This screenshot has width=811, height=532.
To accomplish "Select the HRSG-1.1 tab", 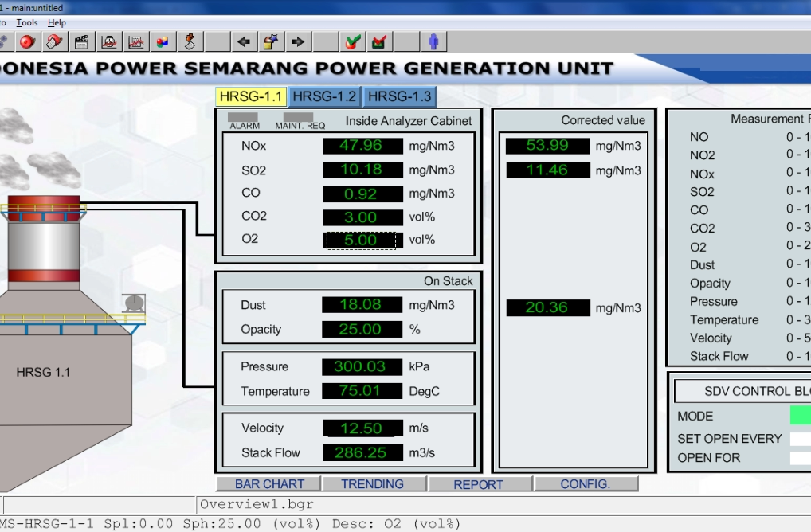I will click(x=251, y=96).
